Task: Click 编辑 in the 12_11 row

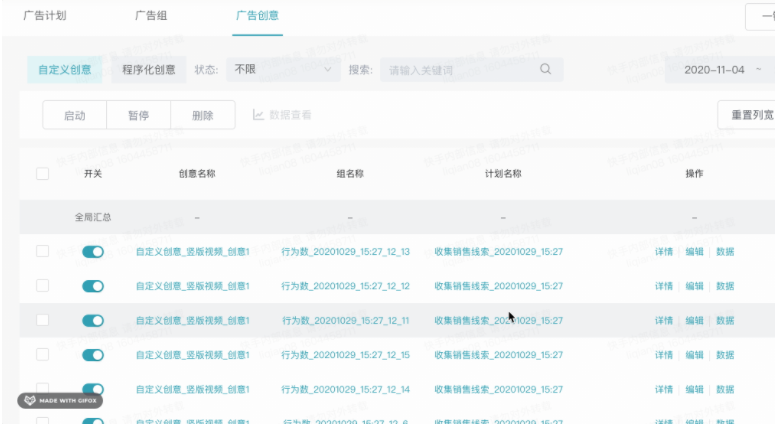Action: 694,320
